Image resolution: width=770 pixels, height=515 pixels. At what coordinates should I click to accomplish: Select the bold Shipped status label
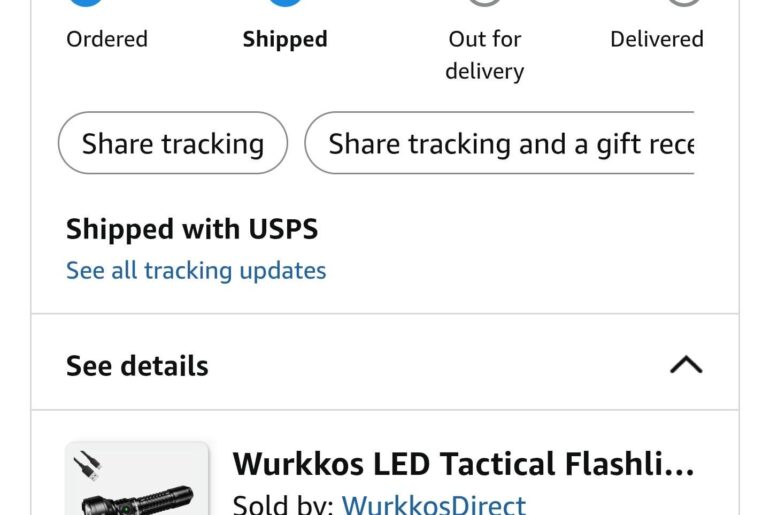tap(285, 40)
